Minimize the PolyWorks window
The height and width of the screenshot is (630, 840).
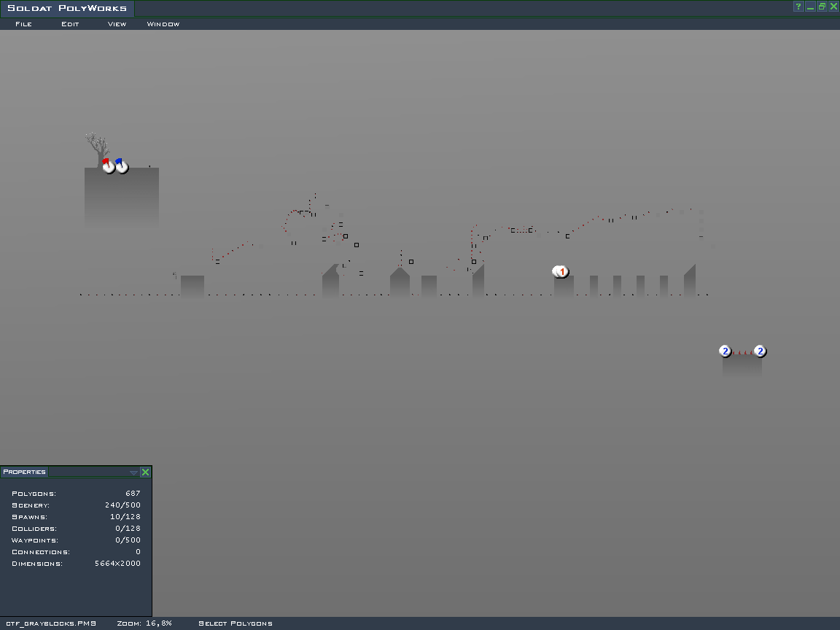[x=810, y=7]
